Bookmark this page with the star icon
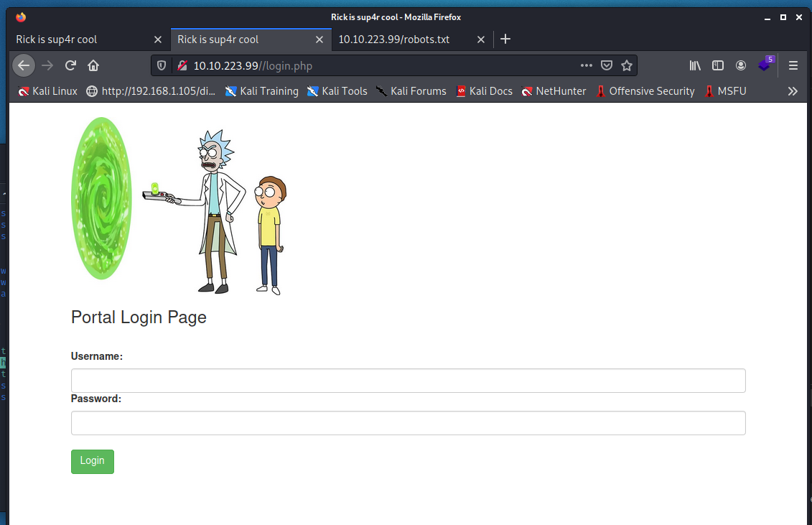The image size is (812, 525). click(x=626, y=65)
